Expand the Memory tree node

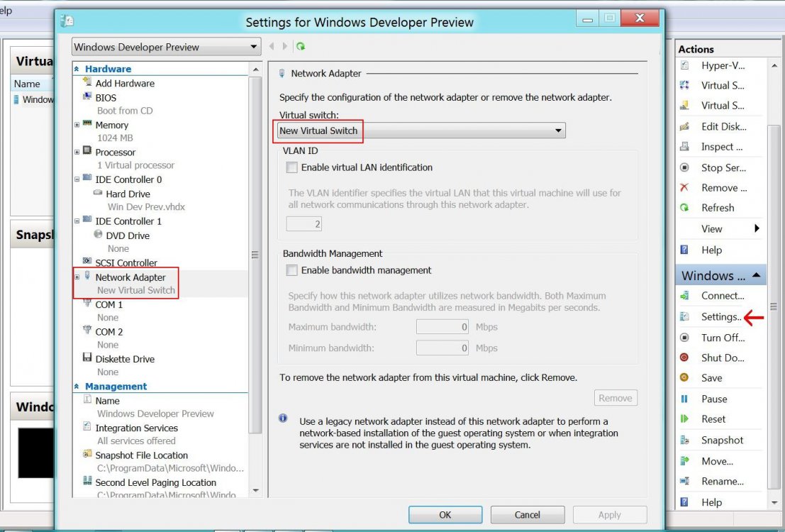pos(77,125)
